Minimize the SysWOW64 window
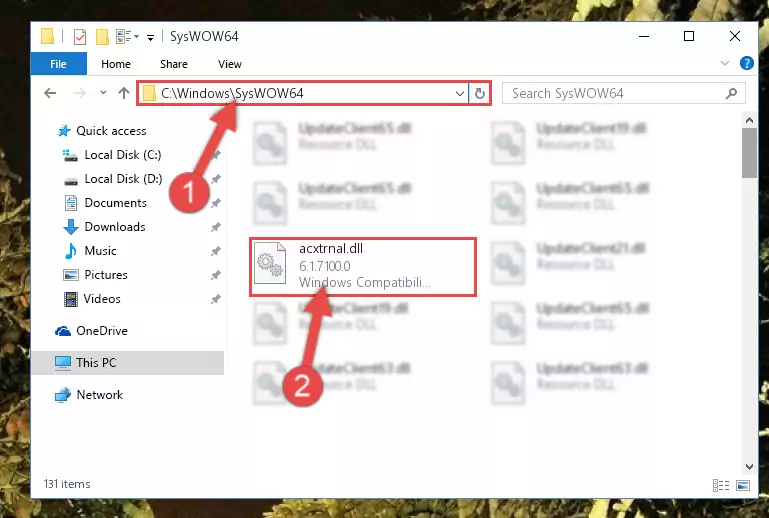769x518 pixels. tap(644, 36)
